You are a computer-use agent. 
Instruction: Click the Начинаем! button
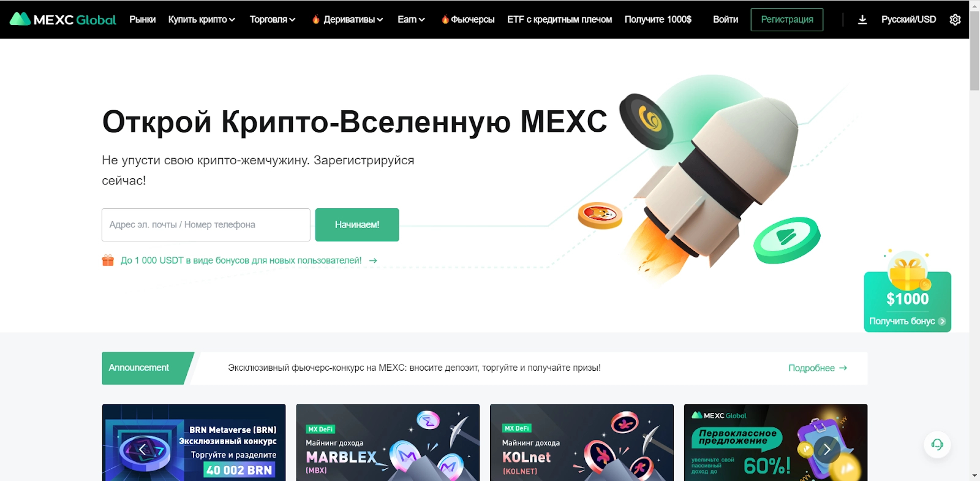[x=357, y=225]
